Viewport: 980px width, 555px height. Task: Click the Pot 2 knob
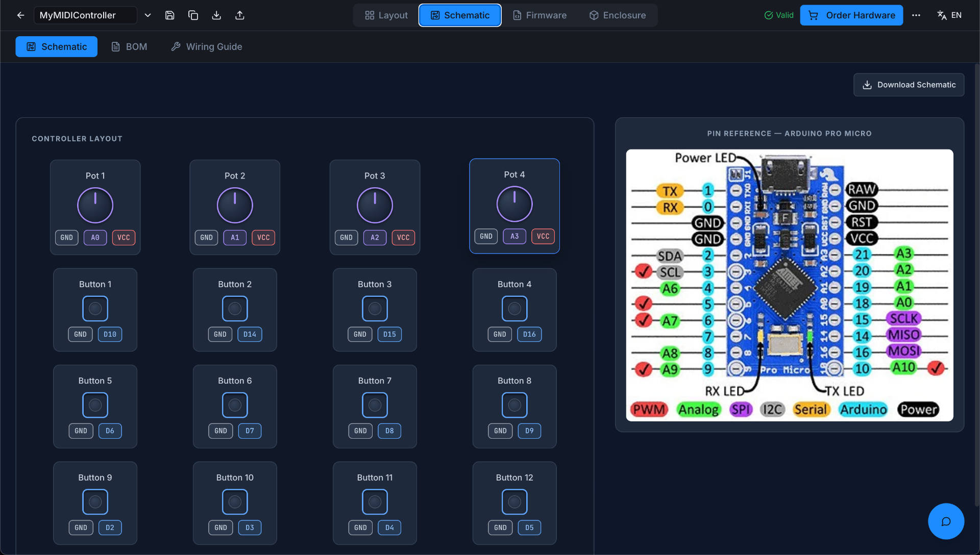click(235, 205)
